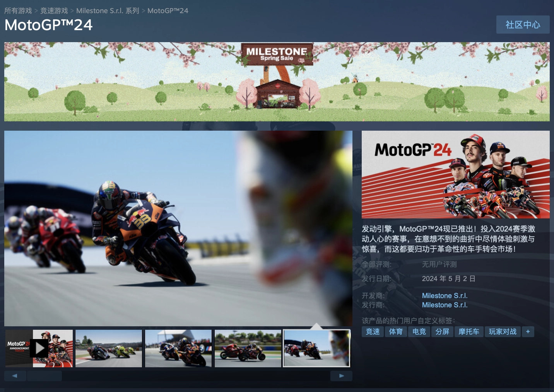
Task: Click the Milestone Spring Sale banner
Action: (x=277, y=82)
